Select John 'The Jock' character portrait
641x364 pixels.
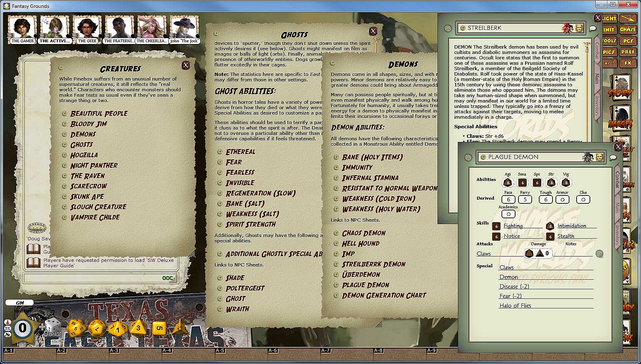184,29
